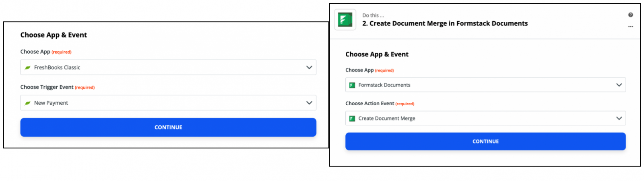Click the Formstack icon beside Create Document Merge
The width and height of the screenshot is (644, 181).
(352, 119)
